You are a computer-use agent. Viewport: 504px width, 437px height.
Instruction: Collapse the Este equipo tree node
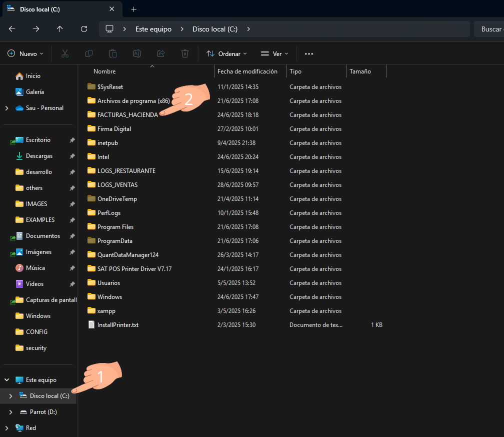[x=7, y=380]
